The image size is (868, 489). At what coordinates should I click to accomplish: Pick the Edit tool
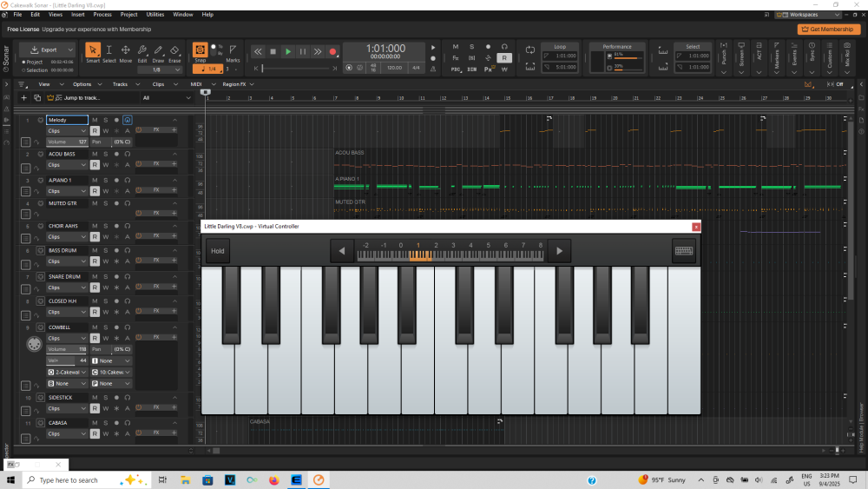pyautogui.click(x=142, y=50)
